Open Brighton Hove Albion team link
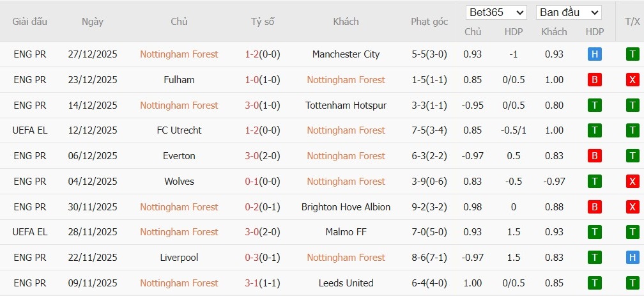The width and height of the screenshot is (644, 296). [x=346, y=207]
